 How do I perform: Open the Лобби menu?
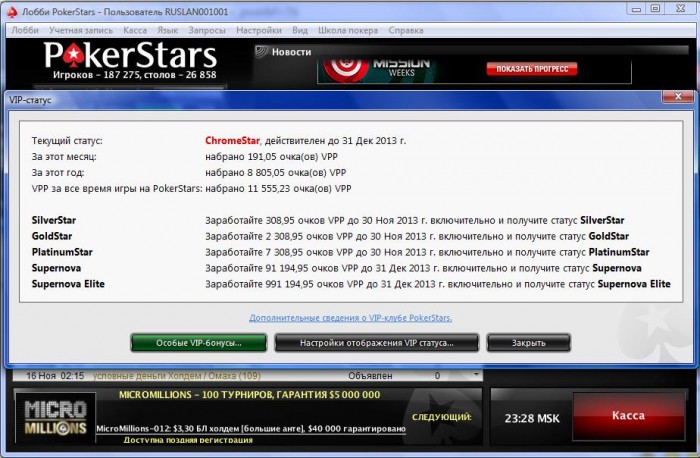point(25,30)
